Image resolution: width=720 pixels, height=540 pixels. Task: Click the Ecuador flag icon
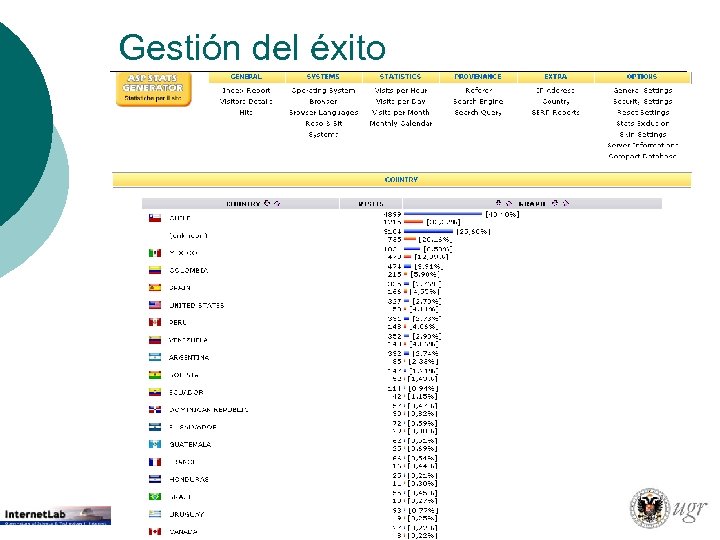pos(155,392)
